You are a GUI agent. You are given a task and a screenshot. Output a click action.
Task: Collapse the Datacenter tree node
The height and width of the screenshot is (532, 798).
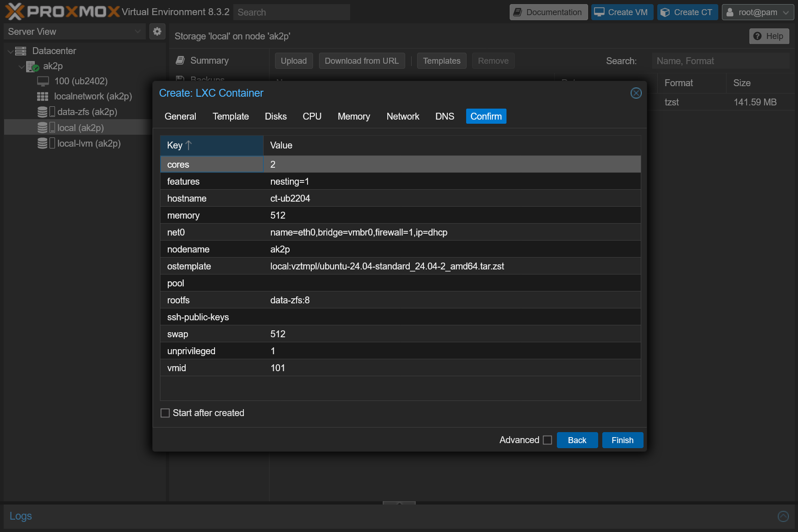tap(10, 51)
